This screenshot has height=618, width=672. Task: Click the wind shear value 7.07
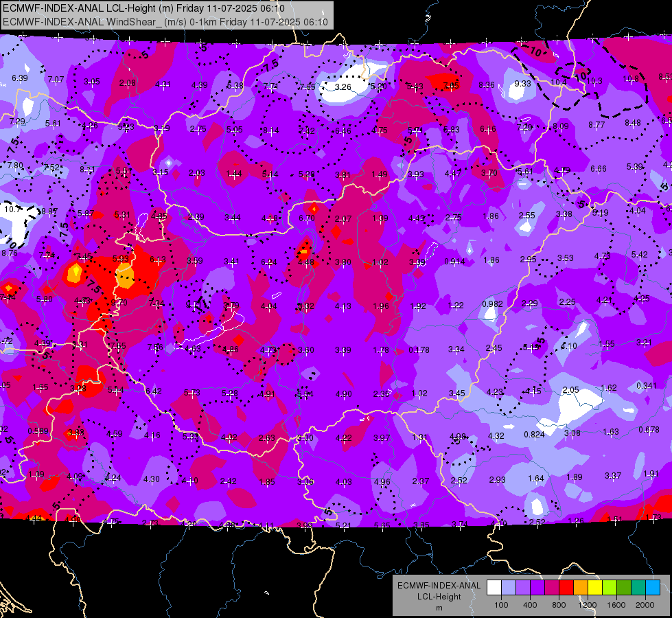point(56,80)
